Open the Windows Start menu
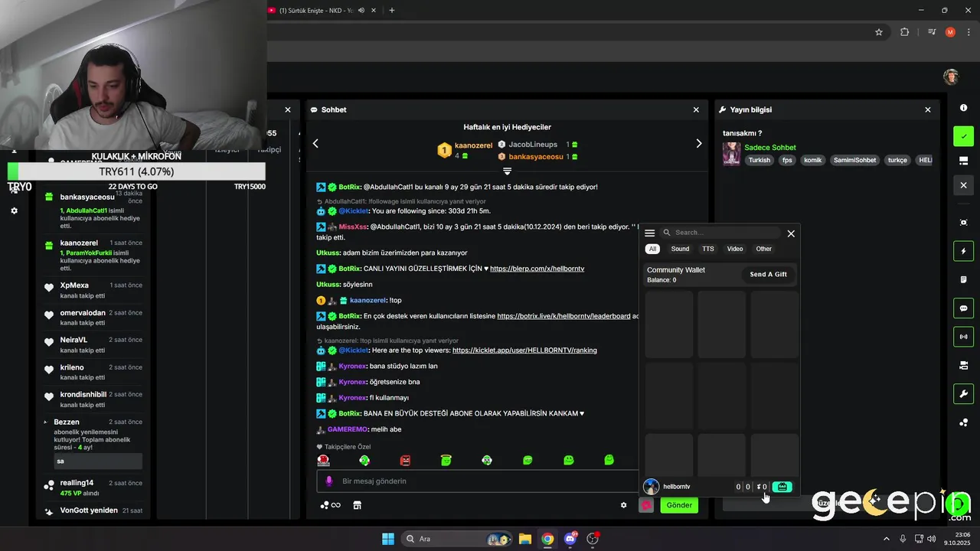 coord(388,539)
